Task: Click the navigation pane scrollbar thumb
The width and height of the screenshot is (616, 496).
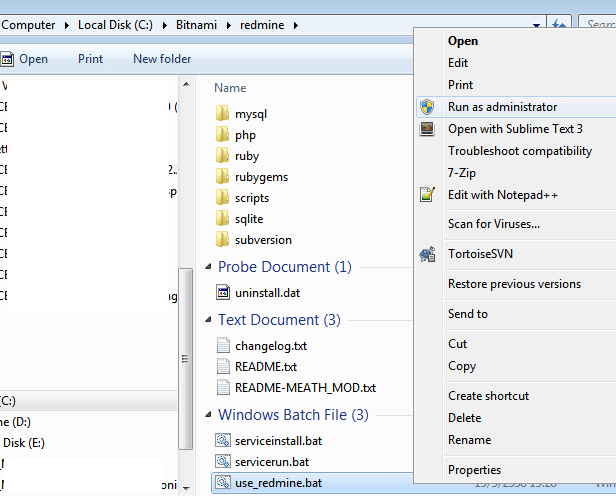Action: (185, 359)
